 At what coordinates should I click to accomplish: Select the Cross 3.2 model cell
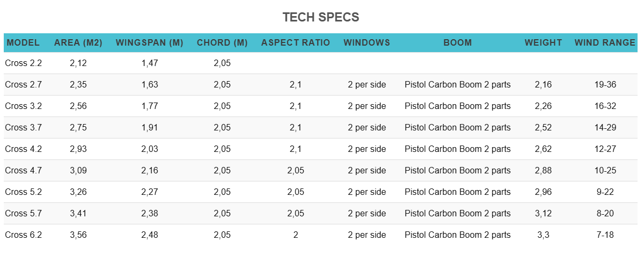click(24, 106)
